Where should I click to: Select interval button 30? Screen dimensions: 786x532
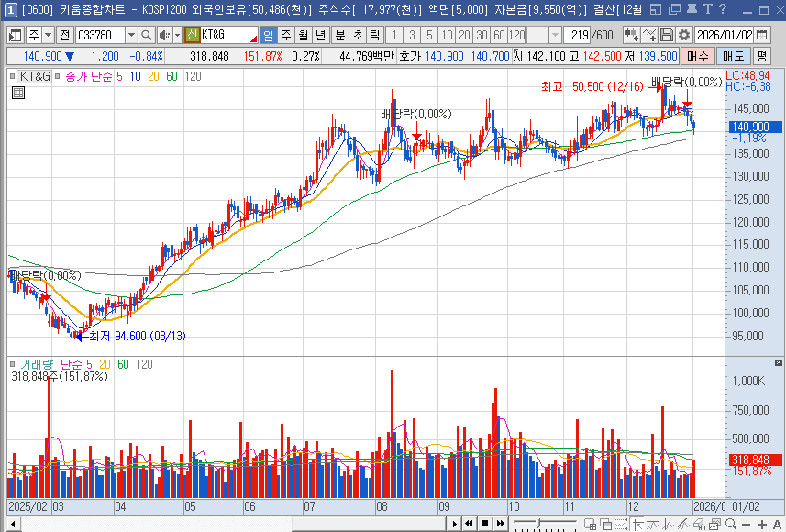482,35
